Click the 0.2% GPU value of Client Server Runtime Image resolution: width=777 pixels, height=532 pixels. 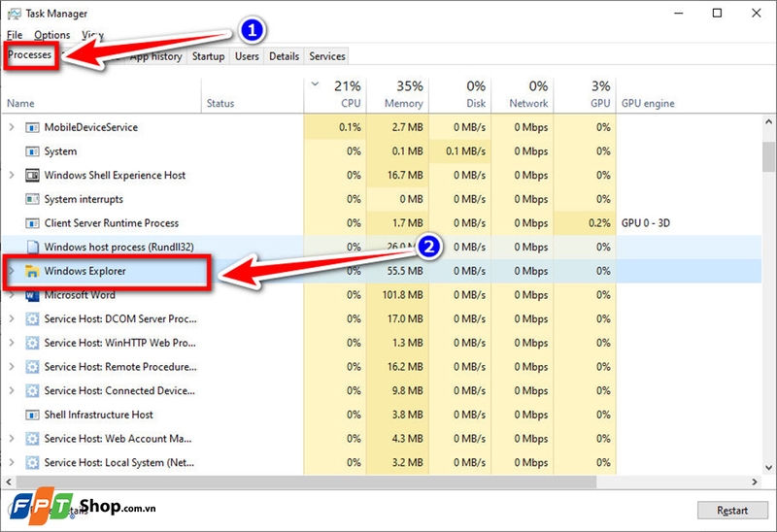[x=599, y=223]
